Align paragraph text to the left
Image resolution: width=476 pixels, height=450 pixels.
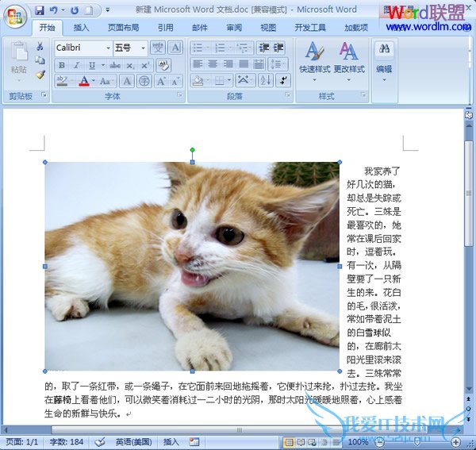point(198,64)
